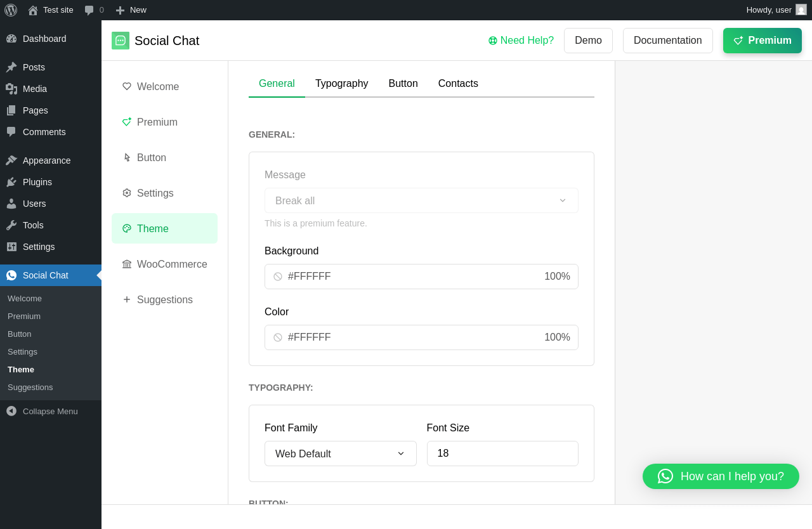The width and height of the screenshot is (812, 529).
Task: Click the user avatar in admin bar
Action: pyautogui.click(x=801, y=10)
